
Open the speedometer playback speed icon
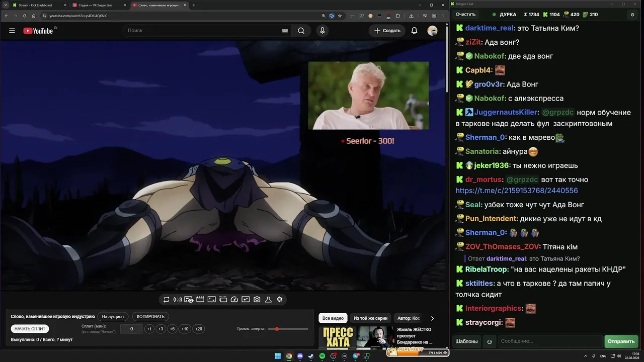tap(234, 300)
